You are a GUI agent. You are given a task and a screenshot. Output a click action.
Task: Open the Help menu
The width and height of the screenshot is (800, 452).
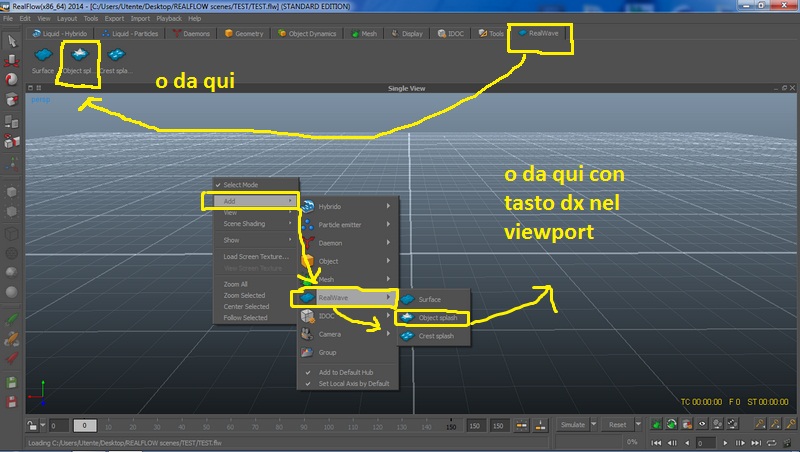[x=194, y=18]
